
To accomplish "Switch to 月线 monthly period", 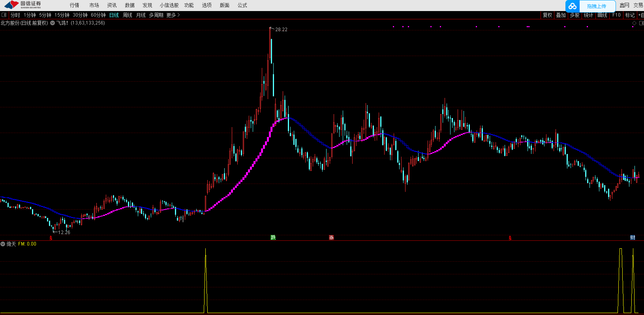I will (141, 15).
